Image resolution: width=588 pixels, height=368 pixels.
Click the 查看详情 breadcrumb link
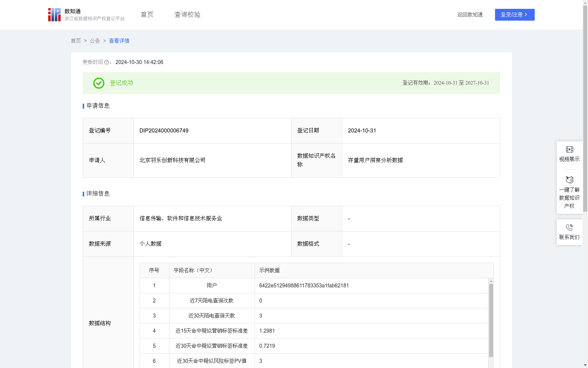(119, 41)
